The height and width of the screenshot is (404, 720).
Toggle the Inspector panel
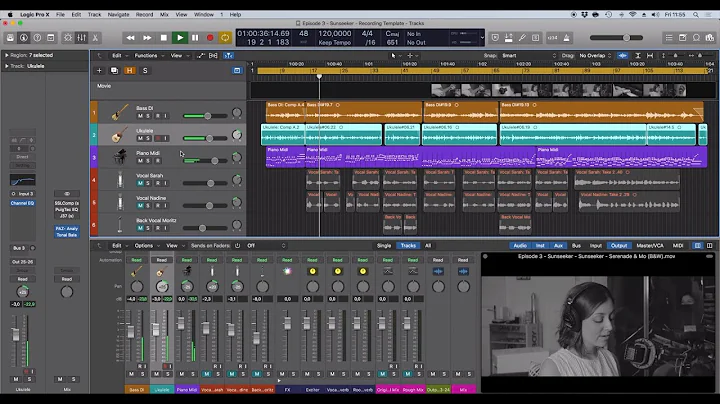click(x=24, y=38)
